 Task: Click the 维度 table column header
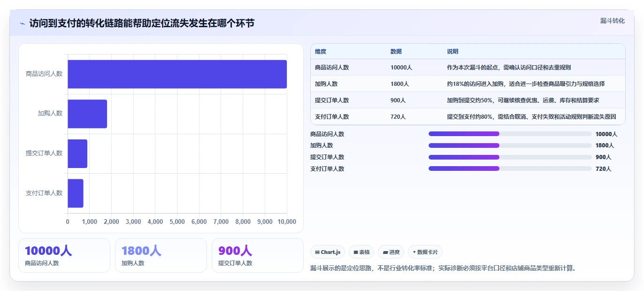[x=321, y=52]
